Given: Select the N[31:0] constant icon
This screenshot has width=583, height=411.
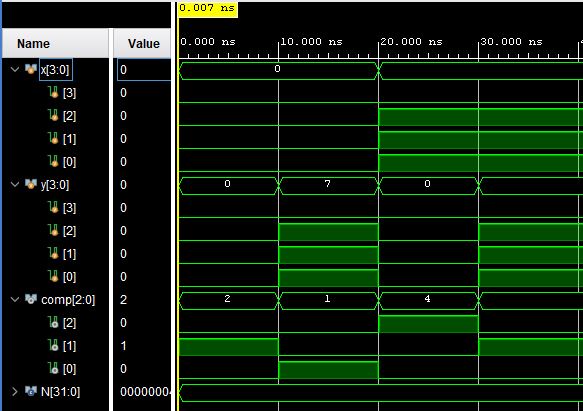Looking at the screenshot, I should click(31, 391).
